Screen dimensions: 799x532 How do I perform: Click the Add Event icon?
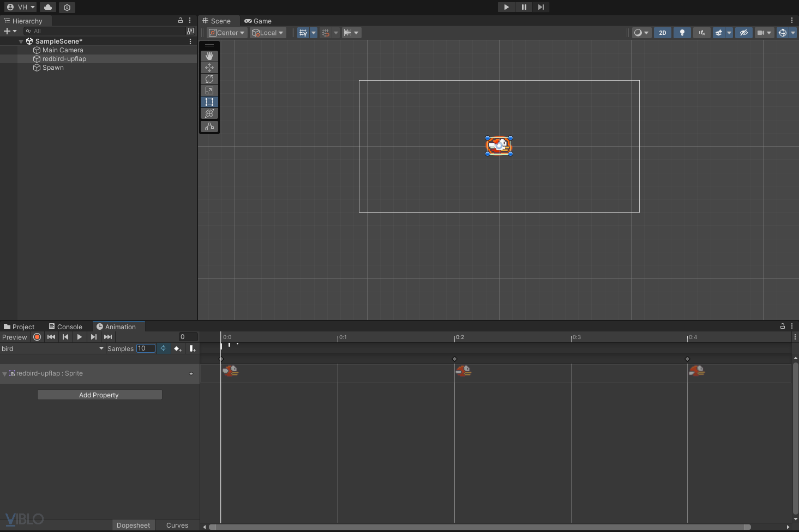(192, 349)
